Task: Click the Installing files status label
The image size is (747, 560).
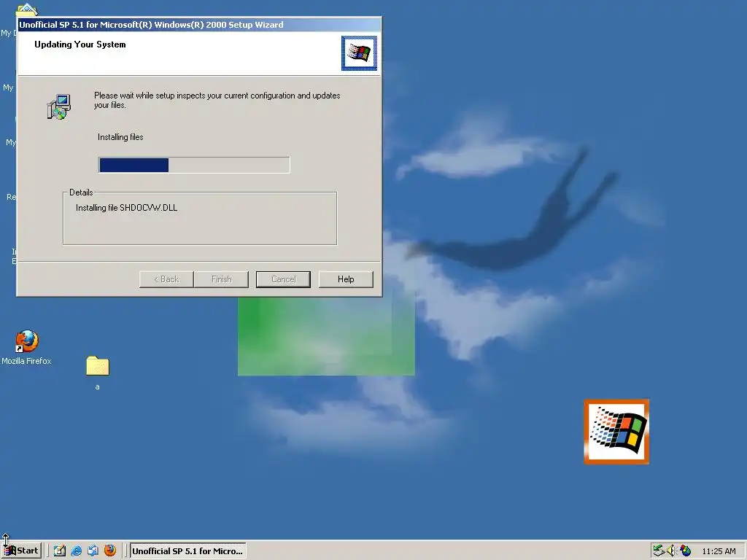Action: click(120, 137)
